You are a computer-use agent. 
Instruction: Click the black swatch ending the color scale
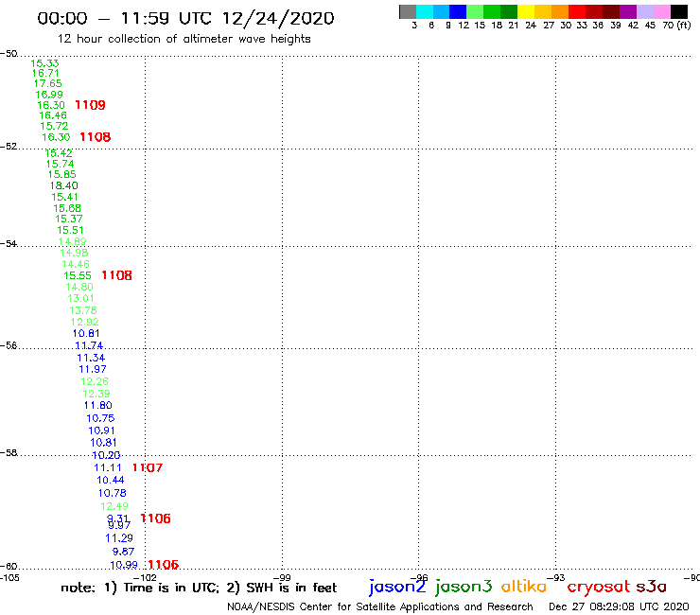tap(679, 11)
